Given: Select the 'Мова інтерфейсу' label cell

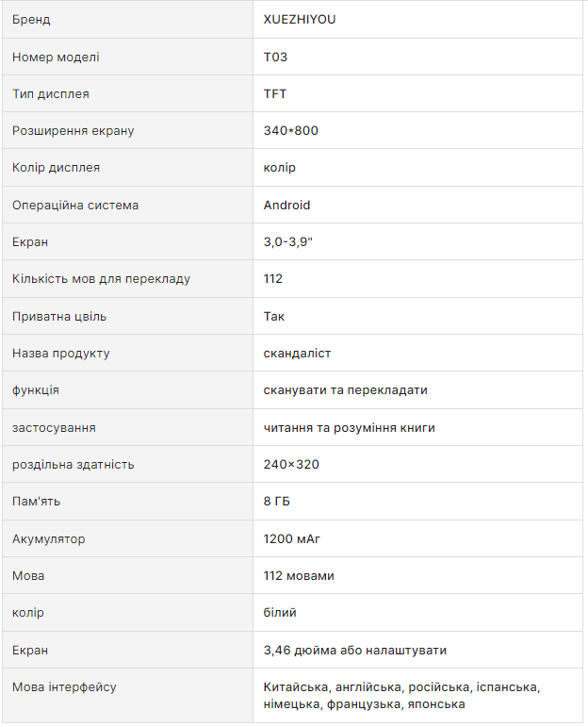Looking at the screenshot, I should tap(64, 686).
